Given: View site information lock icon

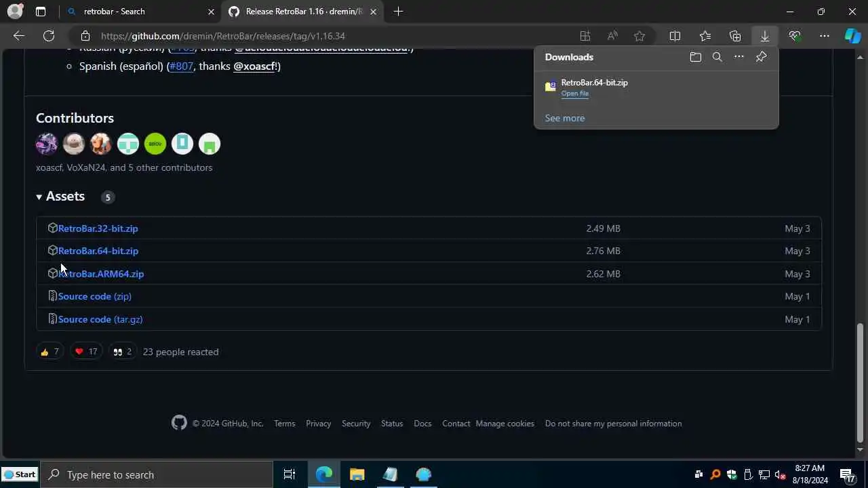Looking at the screenshot, I should 84,36.
